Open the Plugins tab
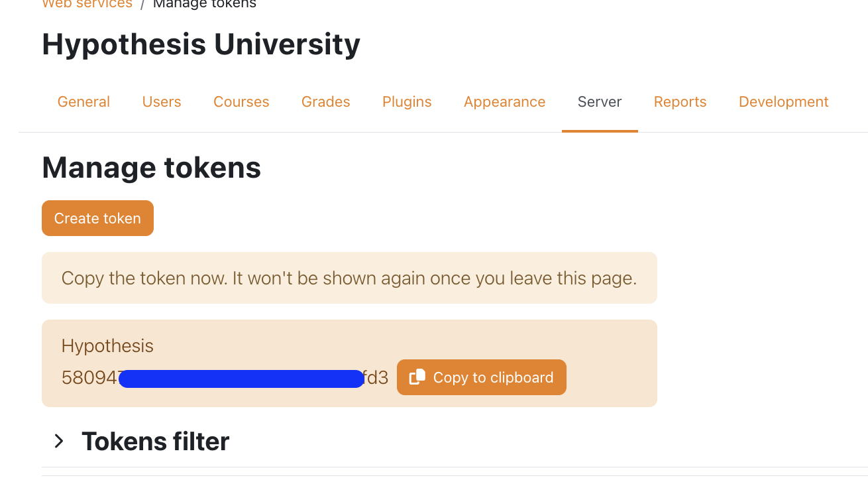868x488 pixels. pyautogui.click(x=407, y=102)
